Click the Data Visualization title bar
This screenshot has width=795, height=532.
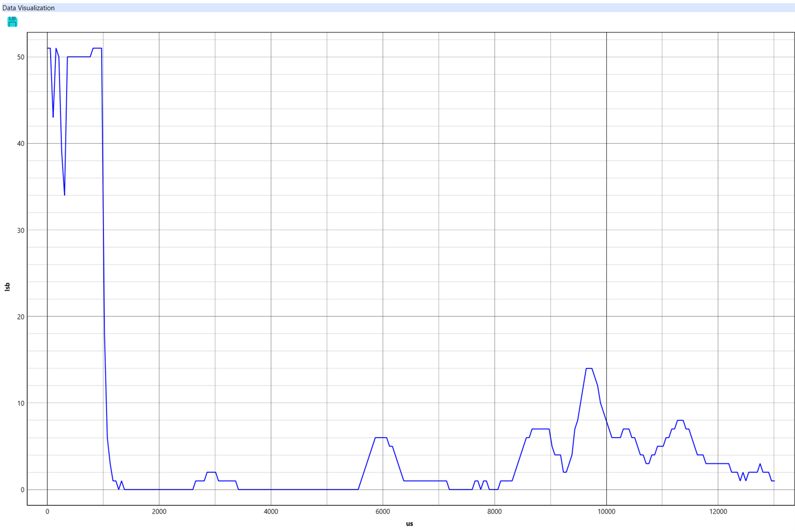(x=397, y=7)
